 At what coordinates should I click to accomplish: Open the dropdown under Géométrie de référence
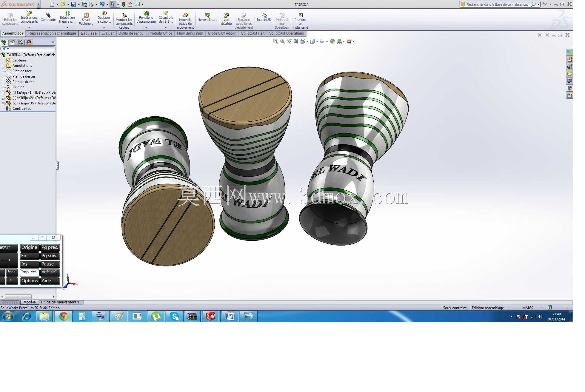pos(166,27)
